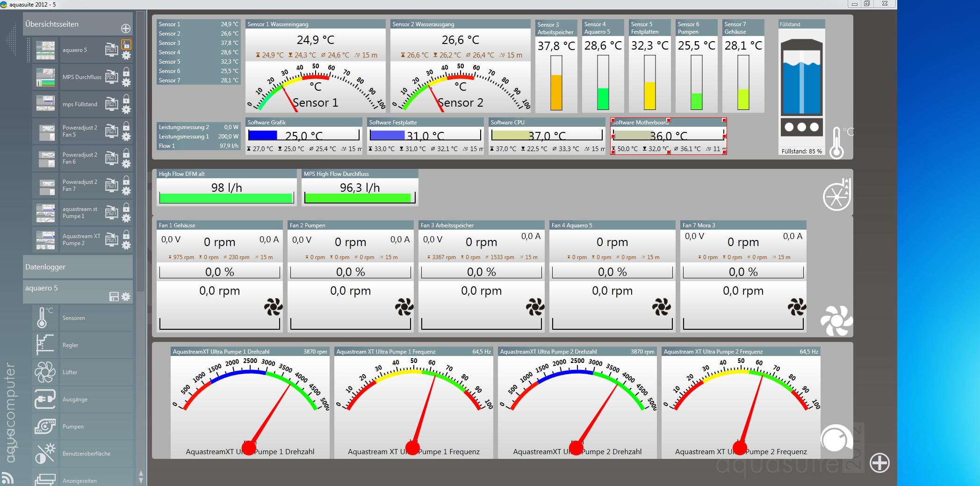Toggle the unlocked padlock on aquaero 5 page

coord(126,44)
